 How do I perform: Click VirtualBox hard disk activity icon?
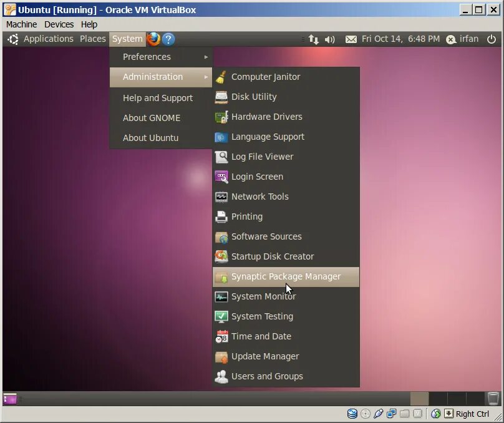click(x=352, y=414)
